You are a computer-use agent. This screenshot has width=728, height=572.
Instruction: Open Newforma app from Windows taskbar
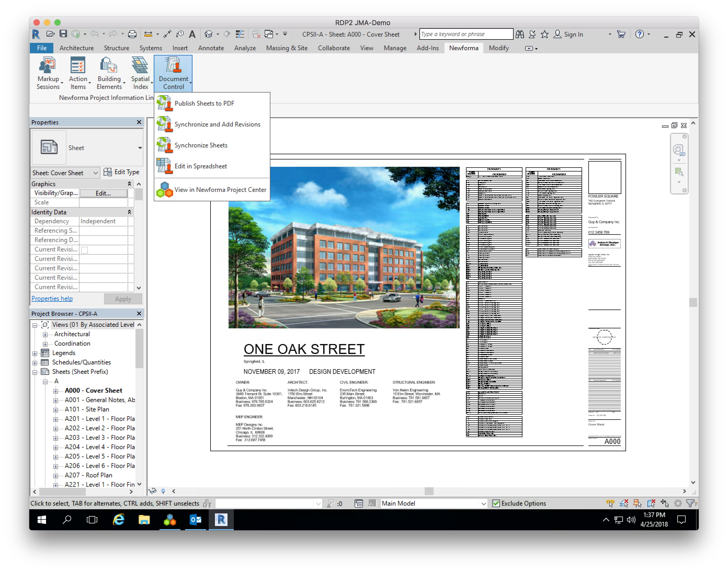click(x=170, y=520)
